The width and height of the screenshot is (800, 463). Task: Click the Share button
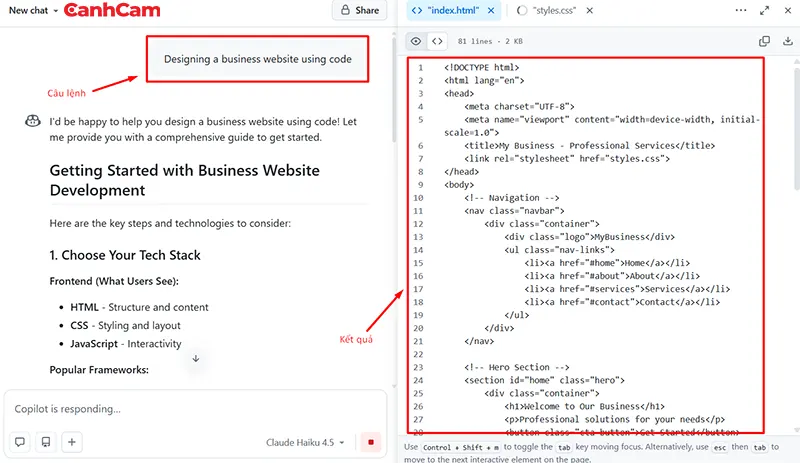tap(360, 10)
